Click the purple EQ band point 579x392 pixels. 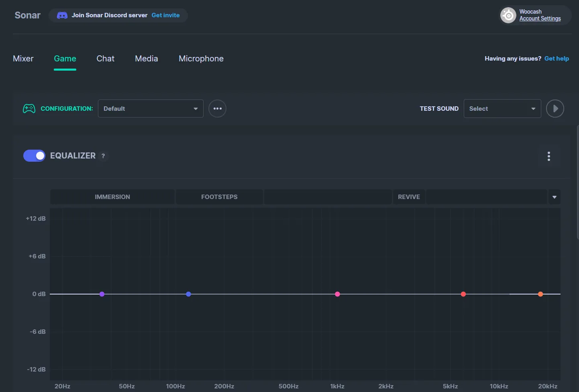[102, 294]
